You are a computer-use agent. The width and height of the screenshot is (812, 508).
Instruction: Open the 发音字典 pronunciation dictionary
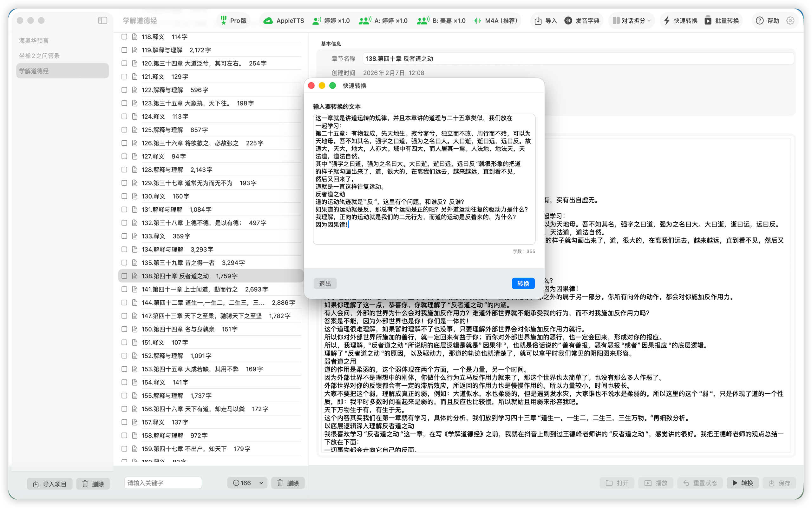582,21
